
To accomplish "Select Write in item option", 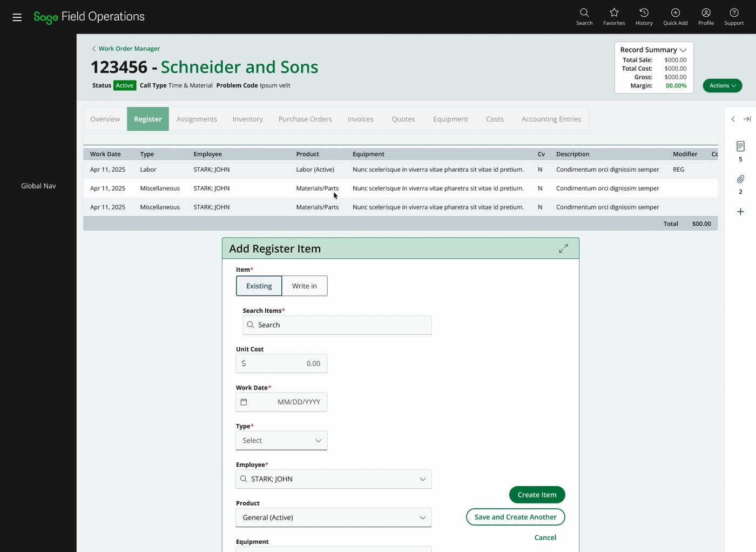I will click(x=305, y=286).
